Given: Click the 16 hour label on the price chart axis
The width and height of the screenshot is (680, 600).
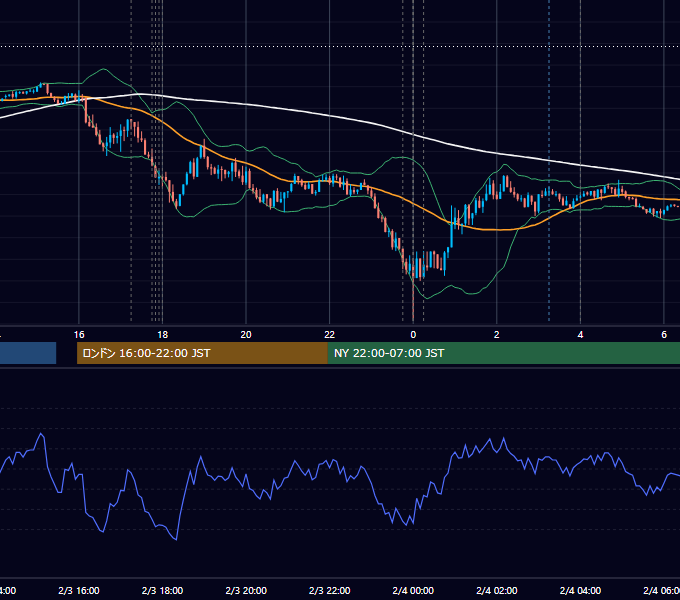Looking at the screenshot, I should tap(79, 335).
